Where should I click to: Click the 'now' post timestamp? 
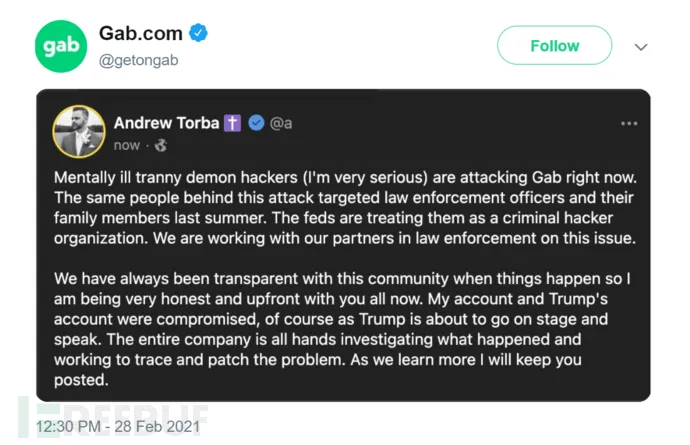[127, 145]
